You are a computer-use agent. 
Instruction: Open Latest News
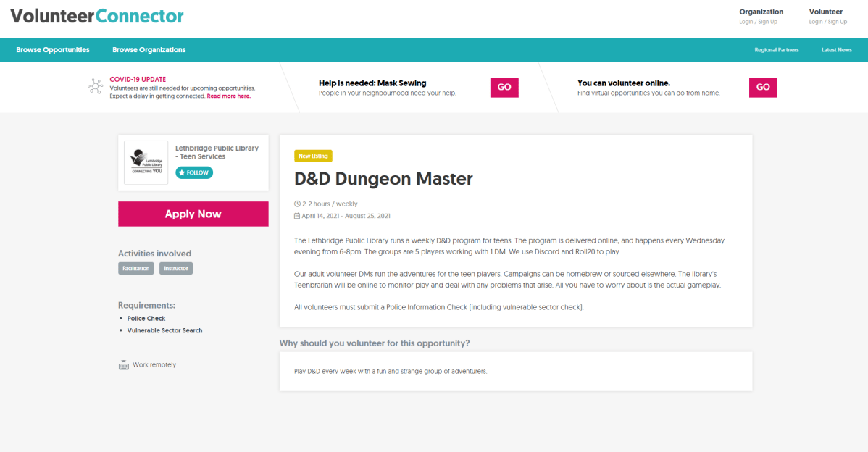coord(836,49)
